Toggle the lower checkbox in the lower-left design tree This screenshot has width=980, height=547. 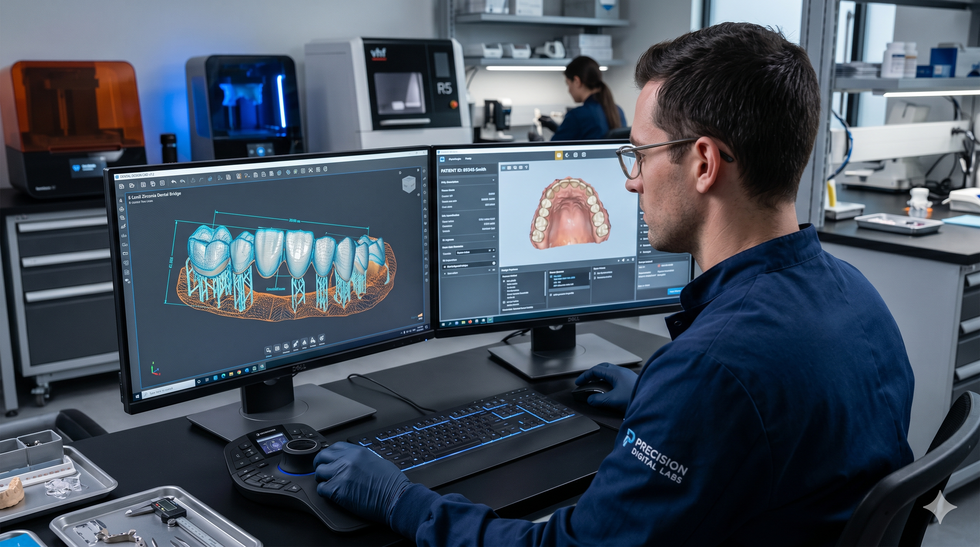(x=505, y=302)
